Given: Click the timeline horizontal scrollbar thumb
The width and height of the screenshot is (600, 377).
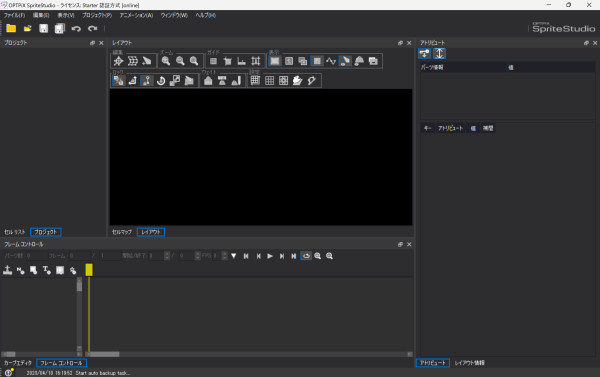Looking at the screenshot, I should (104, 354).
